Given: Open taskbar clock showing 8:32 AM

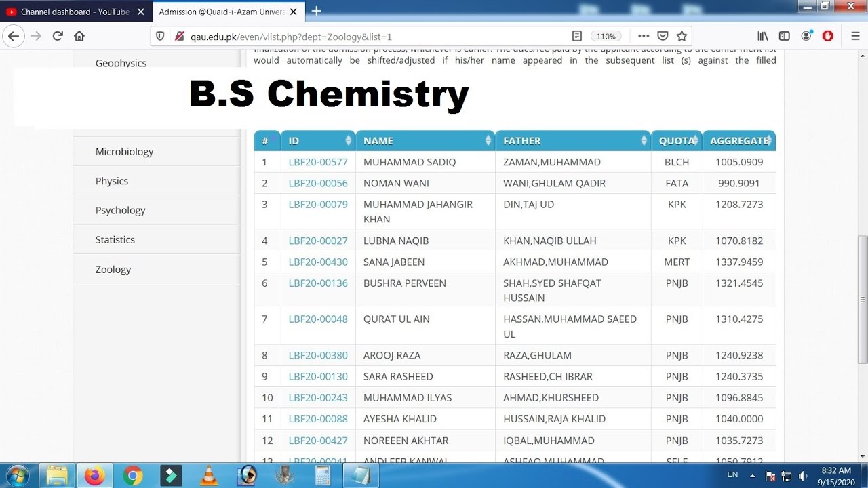Looking at the screenshot, I should coord(835,476).
